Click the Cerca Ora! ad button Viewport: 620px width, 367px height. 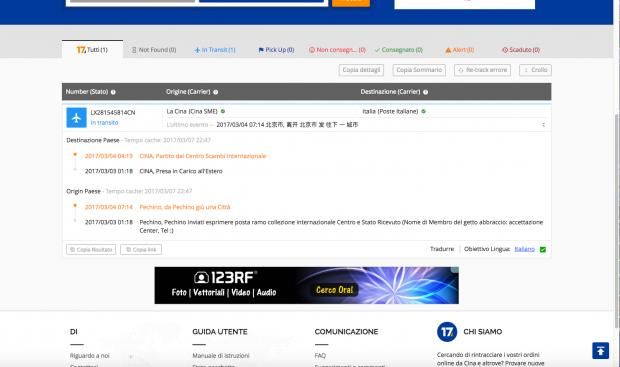335,290
